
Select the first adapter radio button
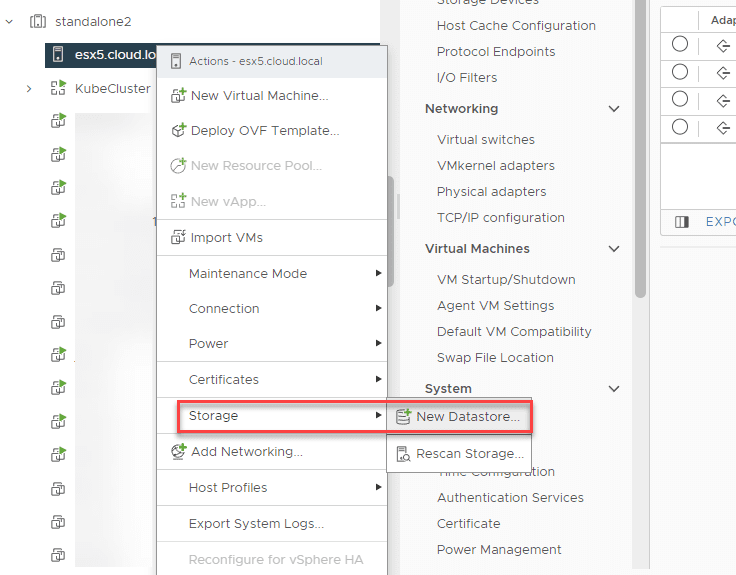(680, 44)
